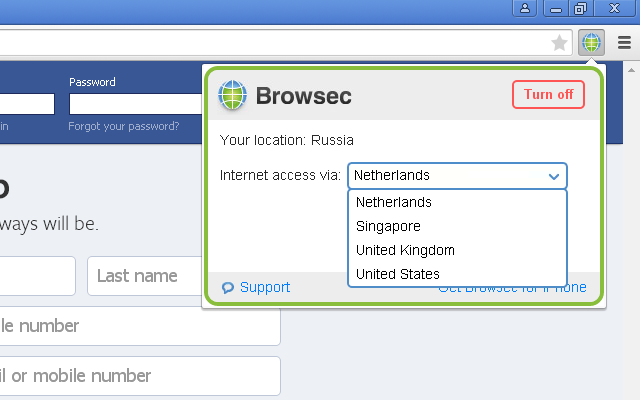The height and width of the screenshot is (400, 640).
Task: Click the Last name field
Action: [145, 276]
